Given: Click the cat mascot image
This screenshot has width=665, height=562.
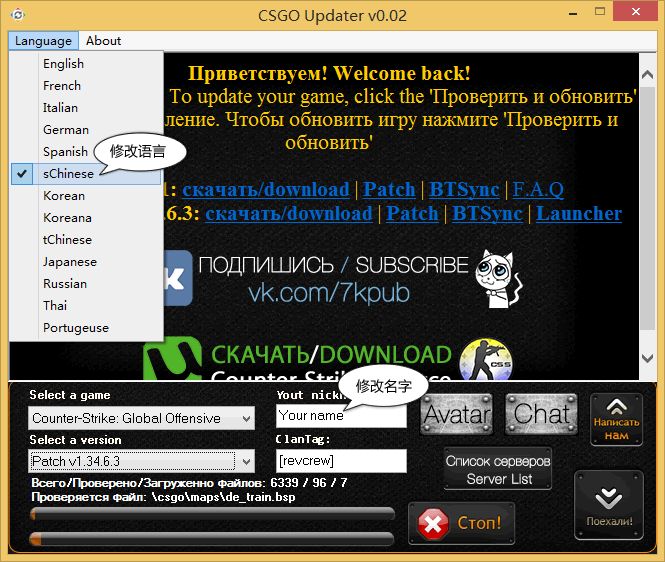Looking at the screenshot, I should pyautogui.click(x=499, y=279).
